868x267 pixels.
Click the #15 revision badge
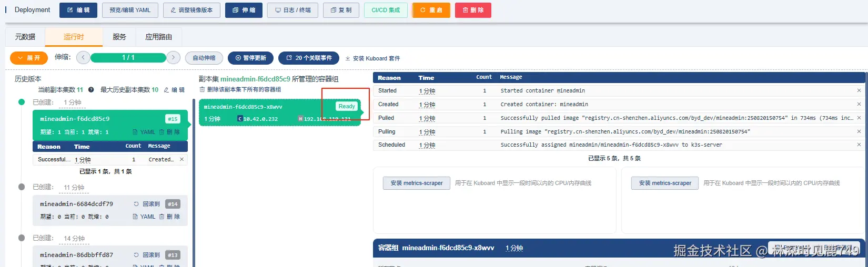[173, 119]
